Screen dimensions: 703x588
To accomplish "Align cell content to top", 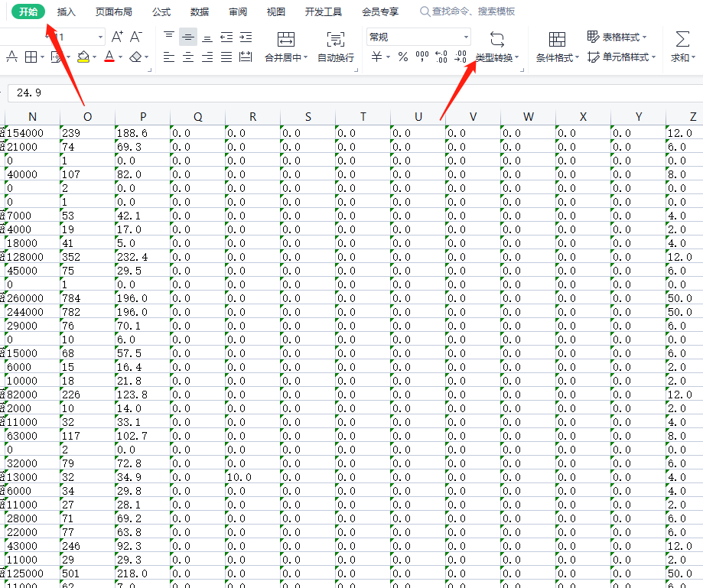I will [169, 37].
